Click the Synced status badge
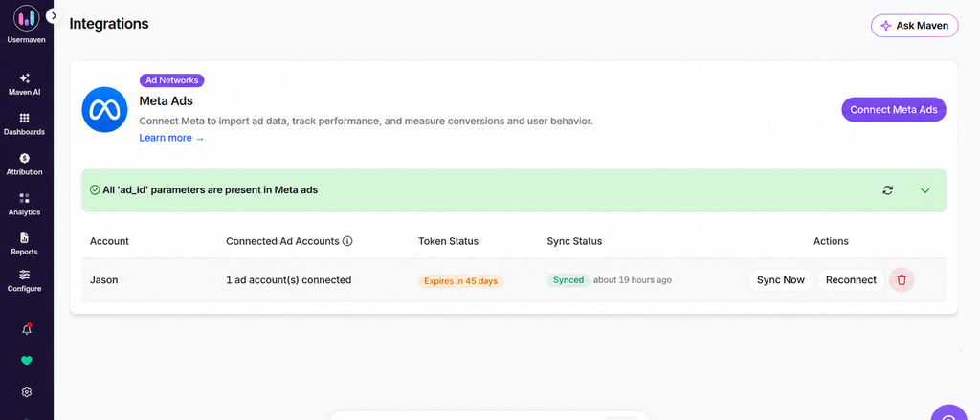The width and height of the screenshot is (980, 420). pyautogui.click(x=568, y=280)
